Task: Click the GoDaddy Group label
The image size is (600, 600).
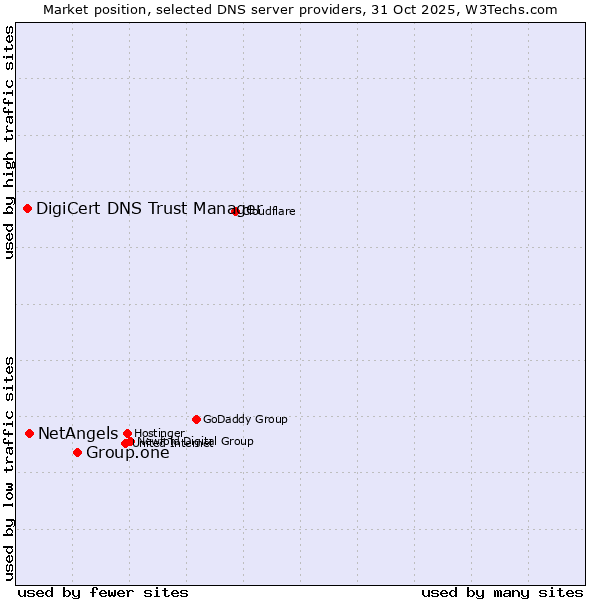Action: 245,419
